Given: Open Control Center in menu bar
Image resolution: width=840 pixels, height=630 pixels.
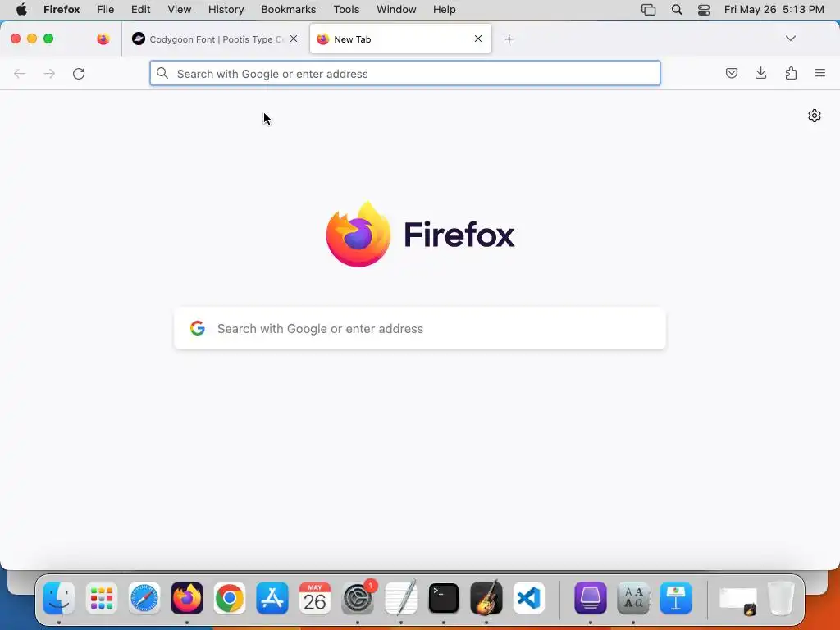Looking at the screenshot, I should point(703,10).
